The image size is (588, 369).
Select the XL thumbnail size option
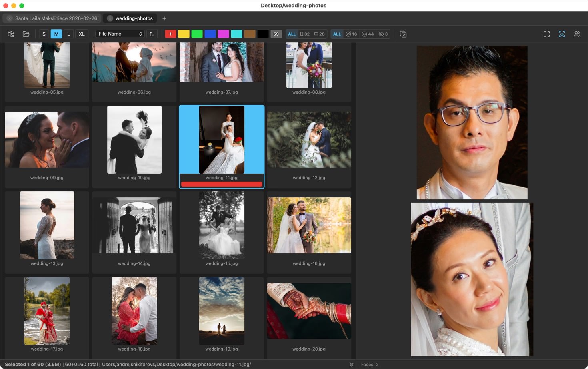(x=82, y=34)
